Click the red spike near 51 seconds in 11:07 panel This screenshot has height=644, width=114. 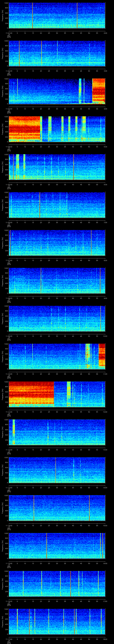(x=91, y=243)
